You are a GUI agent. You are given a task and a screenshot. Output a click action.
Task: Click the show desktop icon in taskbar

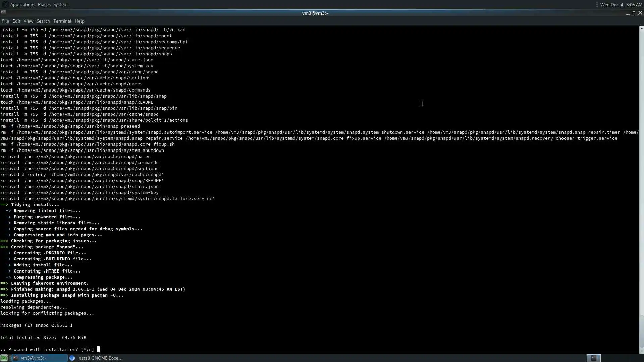coord(4,358)
